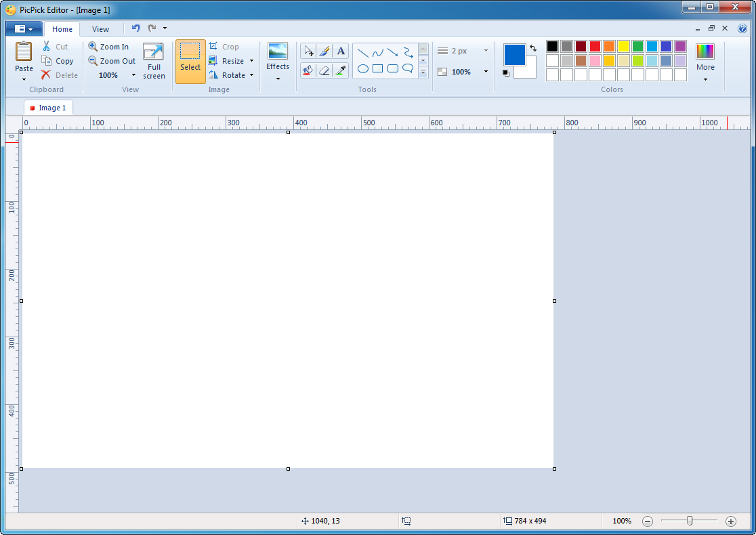This screenshot has width=756, height=535.
Task: Pick the eraser tool
Action: pyautogui.click(x=324, y=70)
